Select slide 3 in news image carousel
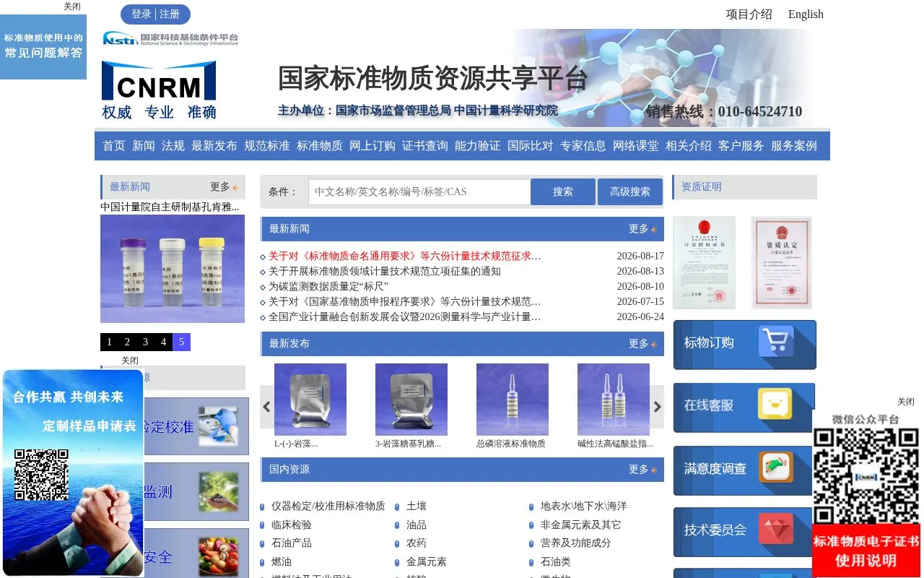The height and width of the screenshot is (578, 924). 145,342
